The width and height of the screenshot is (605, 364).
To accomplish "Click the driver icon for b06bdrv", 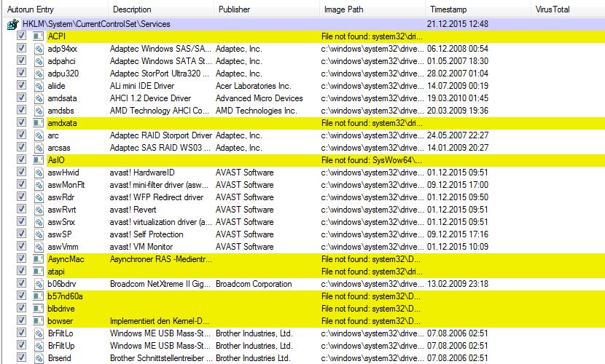I will tap(38, 284).
